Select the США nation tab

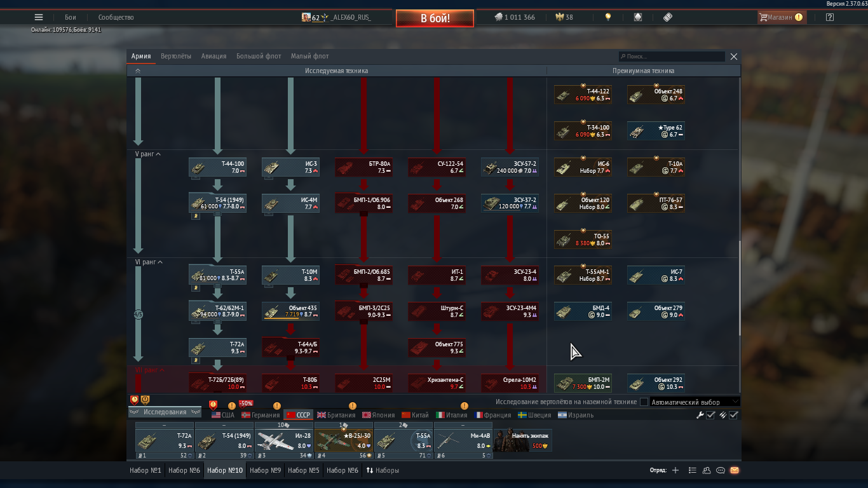pos(223,415)
